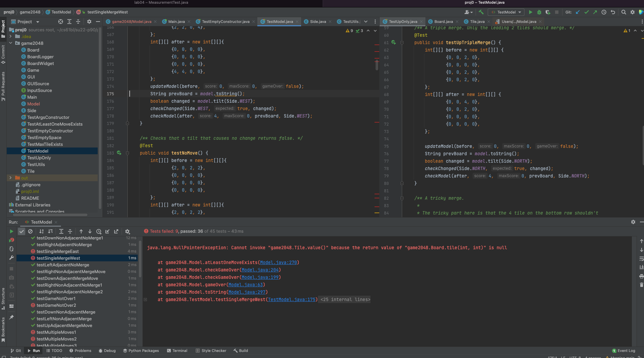Collapse the game2048 folder in project tree
The height and width of the screenshot is (358, 644).
tap(10, 43)
